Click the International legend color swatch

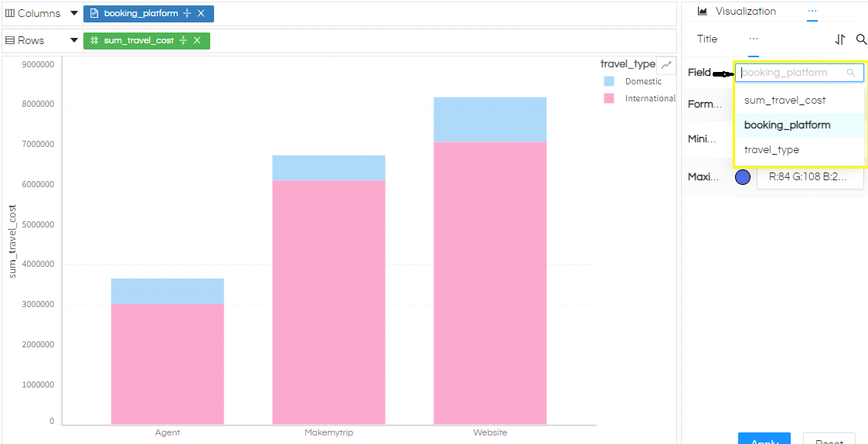[x=609, y=99]
